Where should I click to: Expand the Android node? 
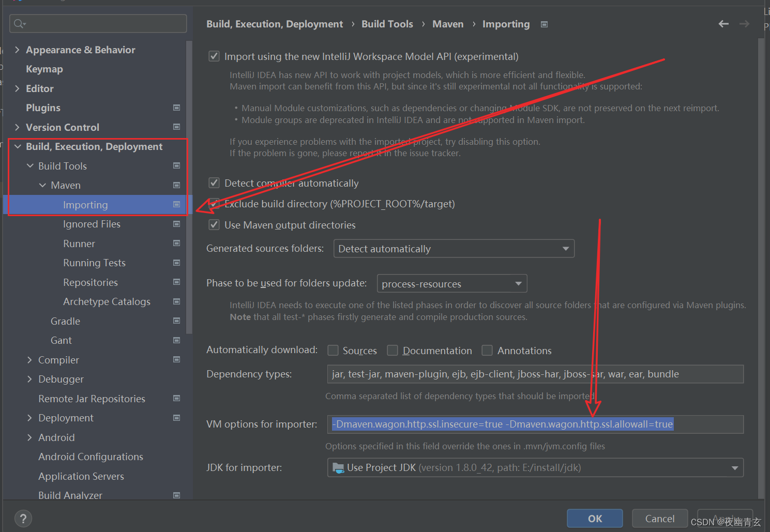pos(29,437)
